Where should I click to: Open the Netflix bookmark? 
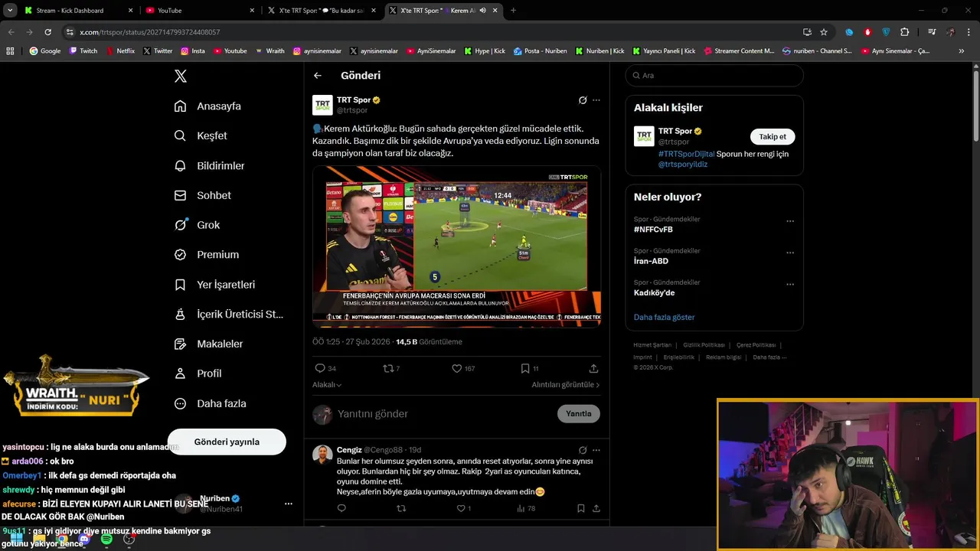point(120,51)
